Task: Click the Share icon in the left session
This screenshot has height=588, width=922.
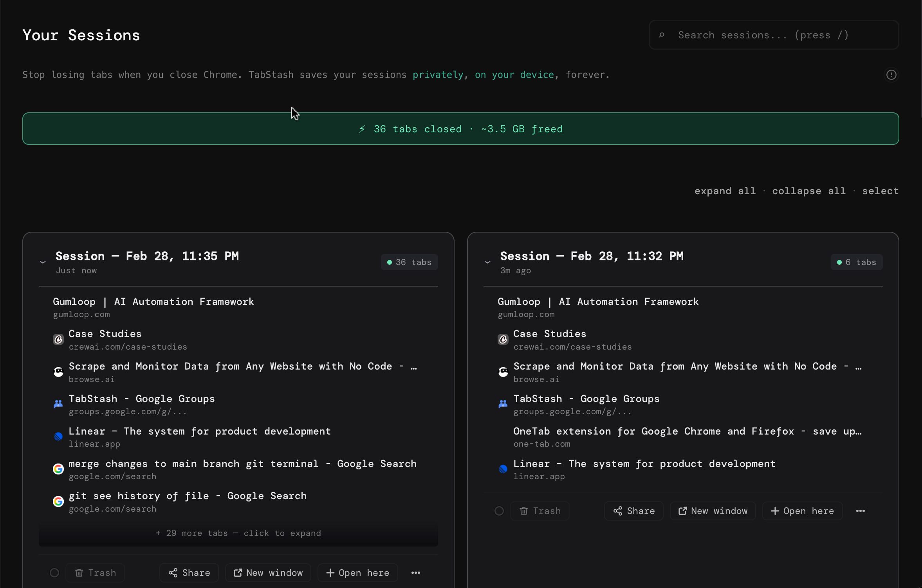Action: coord(174,572)
